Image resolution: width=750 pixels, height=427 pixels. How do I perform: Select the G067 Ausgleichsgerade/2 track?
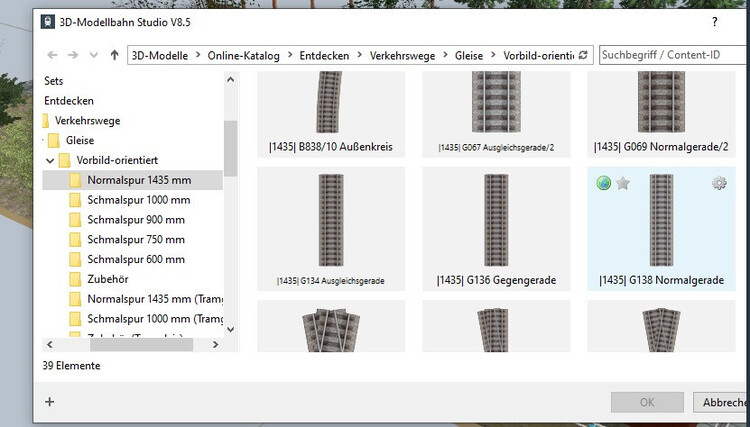[x=496, y=114]
